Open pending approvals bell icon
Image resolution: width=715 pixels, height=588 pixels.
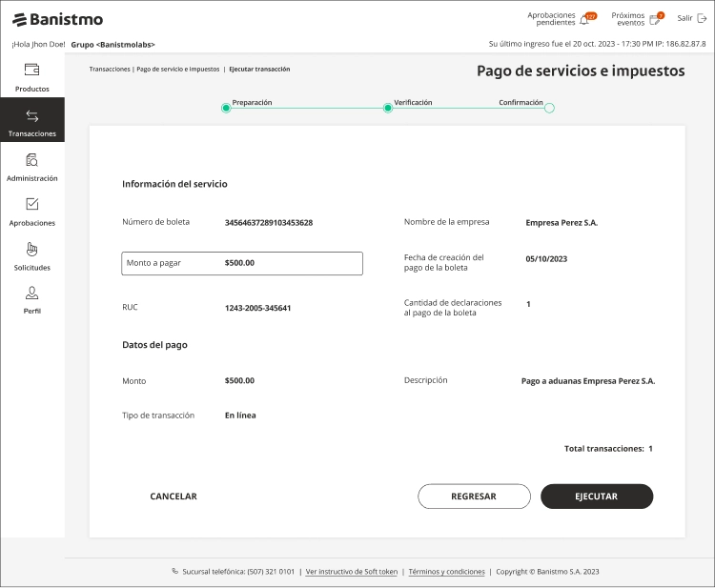[584, 20]
